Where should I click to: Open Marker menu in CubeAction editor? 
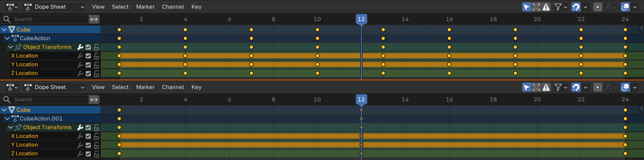[145, 7]
